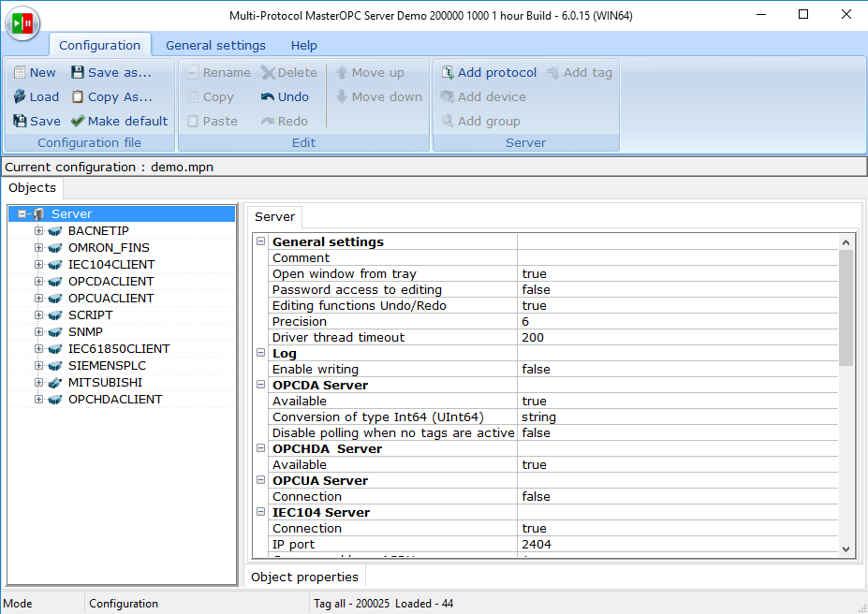The image size is (868, 614).
Task: Collapse the IEC104 Server property group
Action: [x=260, y=512]
